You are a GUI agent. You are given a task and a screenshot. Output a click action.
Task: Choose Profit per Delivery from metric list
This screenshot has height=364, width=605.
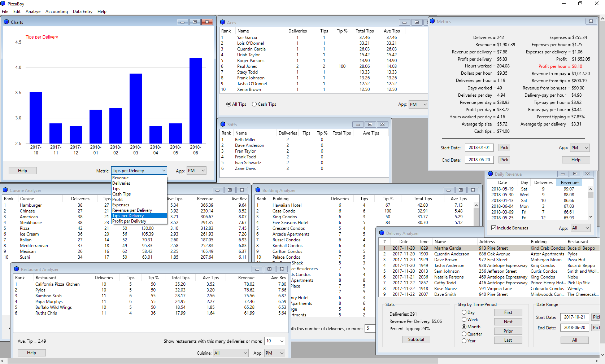[x=139, y=221]
